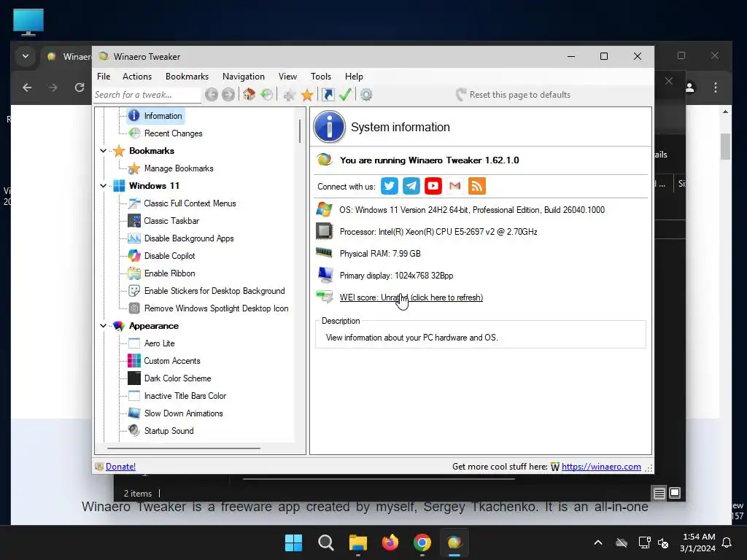The image size is (747, 560).
Task: Select Aero Lite tree item
Action: (160, 343)
